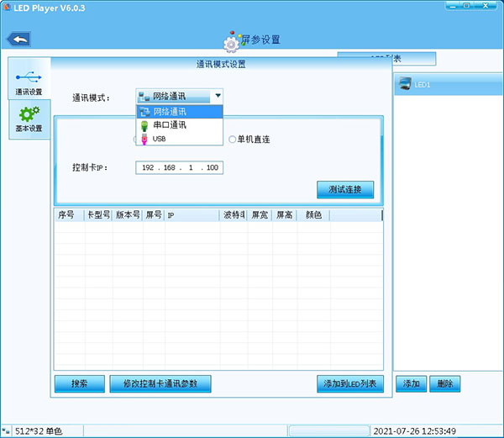This screenshot has height=438, width=504.
Task: Click the LED1 monitor icon
Action: coord(402,83)
